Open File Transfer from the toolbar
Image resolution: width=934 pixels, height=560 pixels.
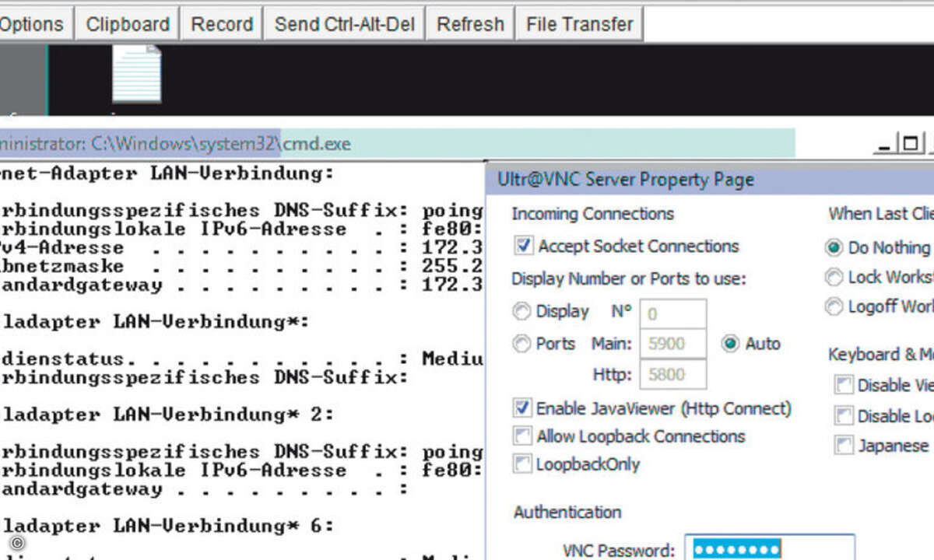coord(580,24)
